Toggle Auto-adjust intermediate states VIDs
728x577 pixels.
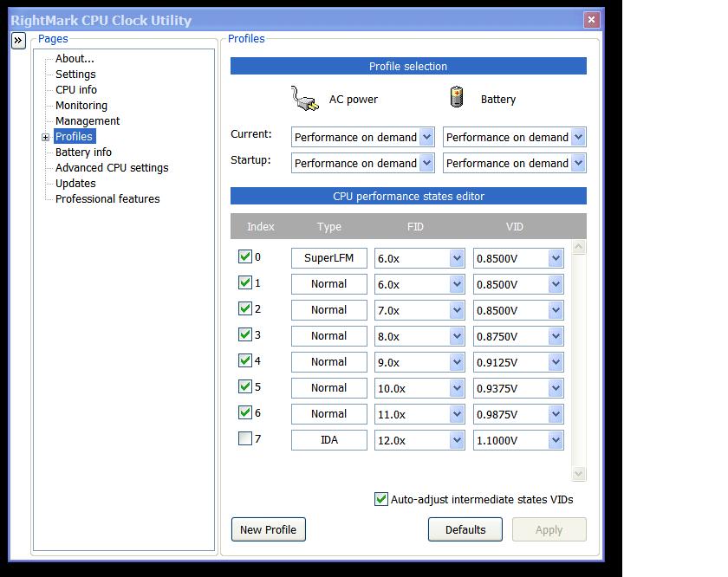(381, 500)
